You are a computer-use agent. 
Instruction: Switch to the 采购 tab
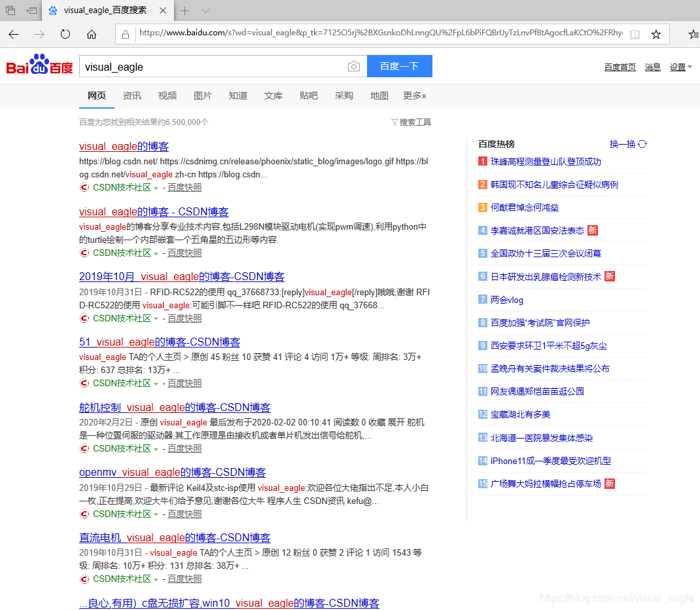pyautogui.click(x=343, y=96)
